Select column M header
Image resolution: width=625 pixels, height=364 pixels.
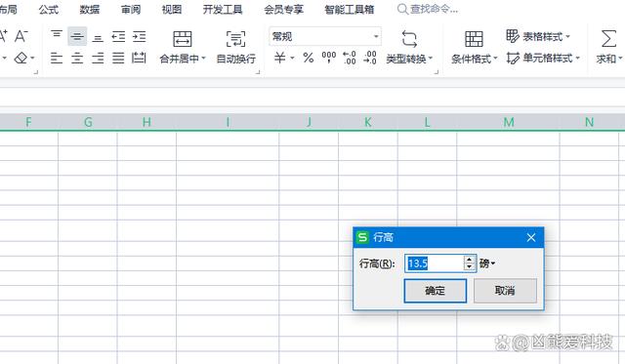tap(508, 122)
